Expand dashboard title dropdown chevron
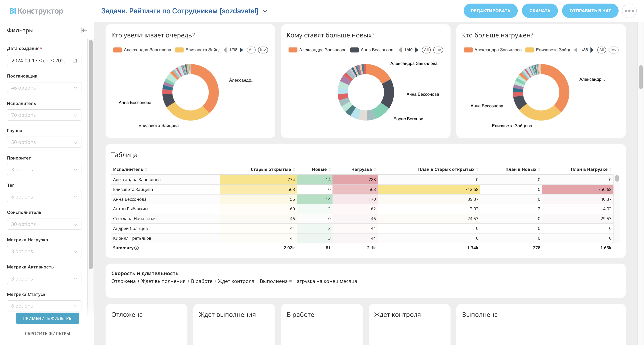 pos(265,11)
